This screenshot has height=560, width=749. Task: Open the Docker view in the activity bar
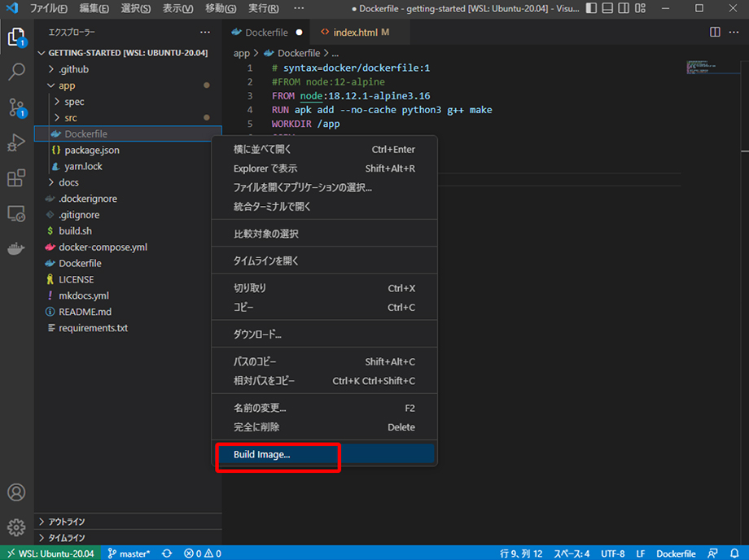(x=16, y=249)
